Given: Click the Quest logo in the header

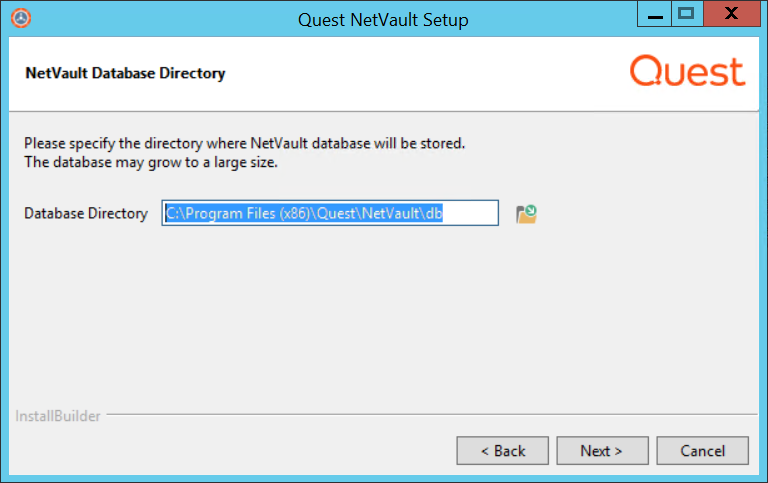Looking at the screenshot, I should coord(687,72).
